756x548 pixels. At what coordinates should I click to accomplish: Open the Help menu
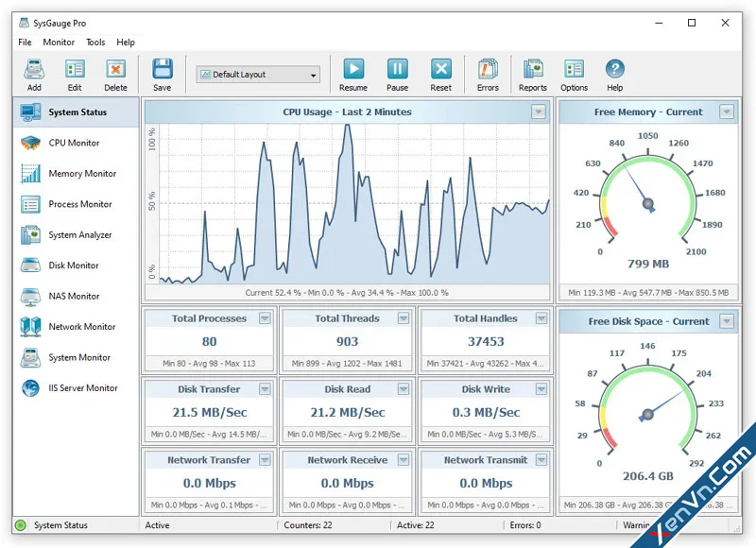point(126,43)
